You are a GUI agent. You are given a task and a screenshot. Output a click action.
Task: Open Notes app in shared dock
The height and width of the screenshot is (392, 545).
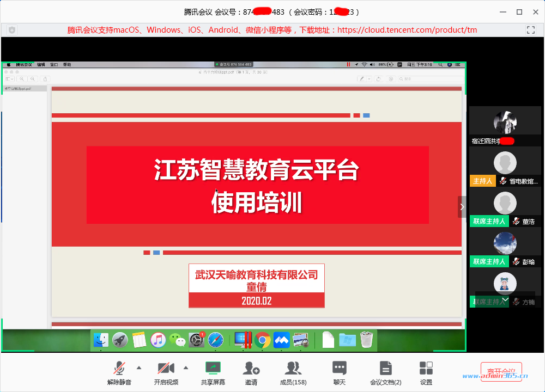click(139, 340)
